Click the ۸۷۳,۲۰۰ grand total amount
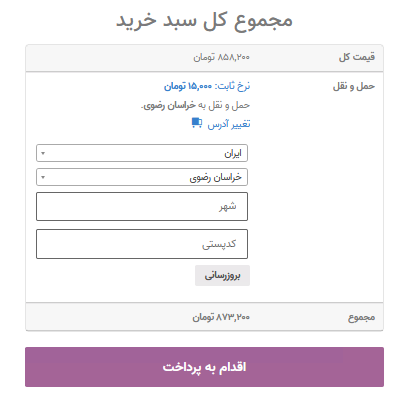Image resolution: width=395 pixels, height=397 pixels. pyautogui.click(x=233, y=317)
